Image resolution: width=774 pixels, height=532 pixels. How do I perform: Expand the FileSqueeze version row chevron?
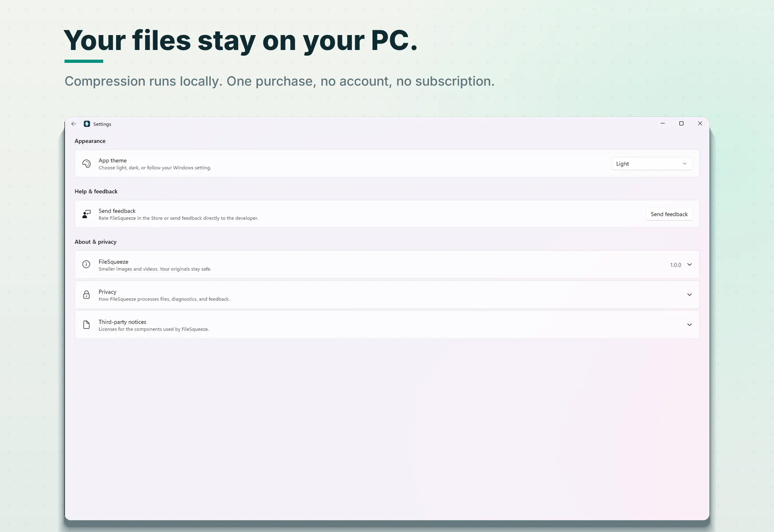click(689, 265)
